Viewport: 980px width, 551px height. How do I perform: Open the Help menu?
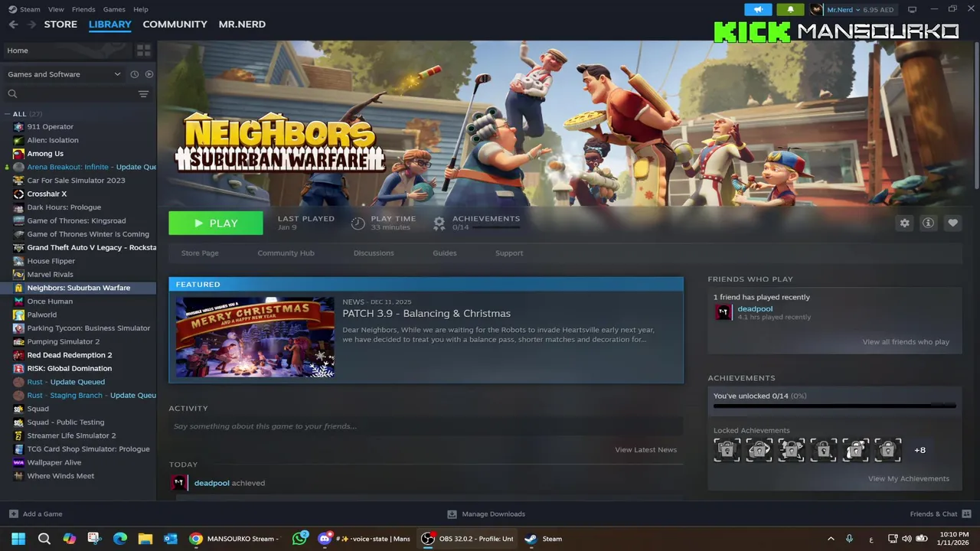pos(141,9)
